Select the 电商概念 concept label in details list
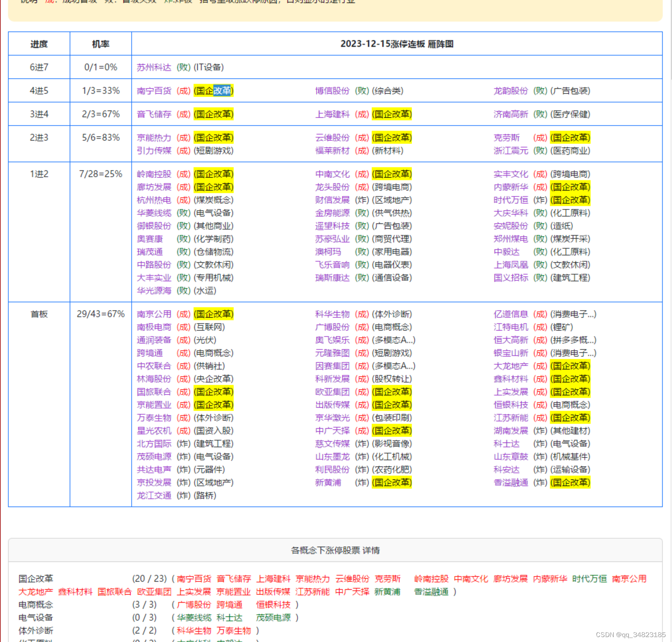The image size is (672, 642). 36,605
